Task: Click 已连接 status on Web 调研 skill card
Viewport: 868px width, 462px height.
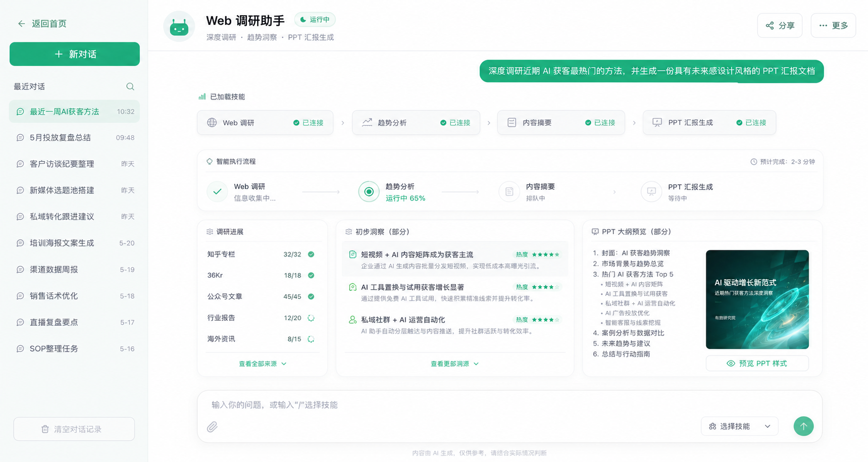Action: 308,123
